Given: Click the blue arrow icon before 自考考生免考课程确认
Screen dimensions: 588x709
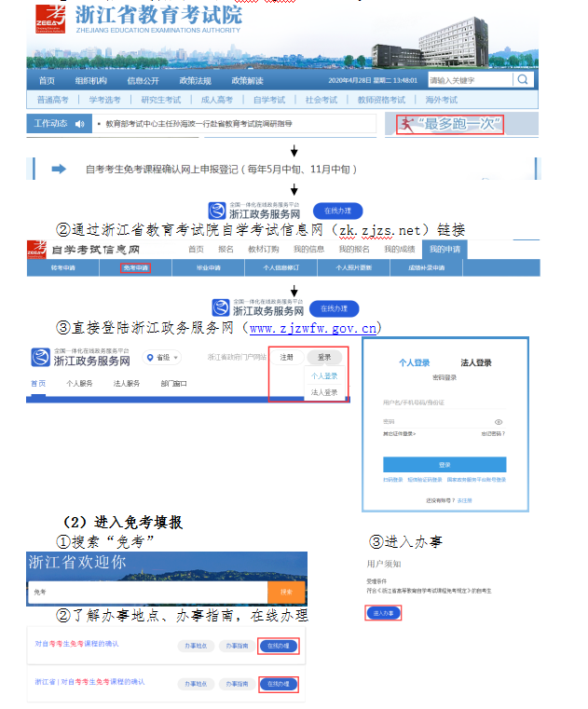Looking at the screenshot, I should (59, 170).
